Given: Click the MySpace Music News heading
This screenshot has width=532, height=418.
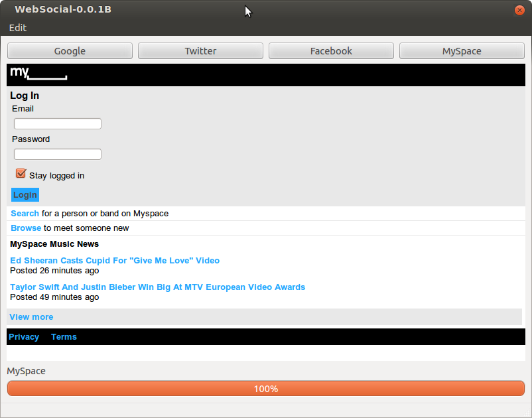Looking at the screenshot, I should 54,244.
